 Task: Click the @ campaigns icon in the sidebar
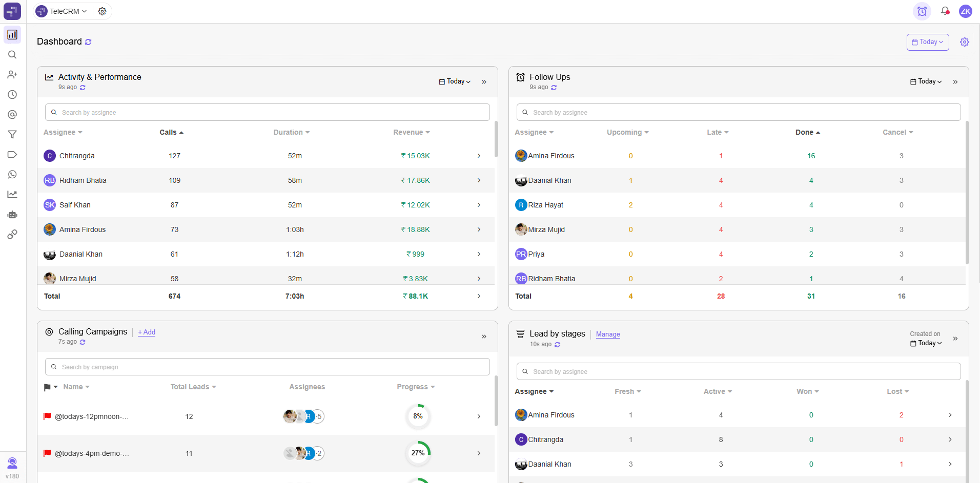12,115
